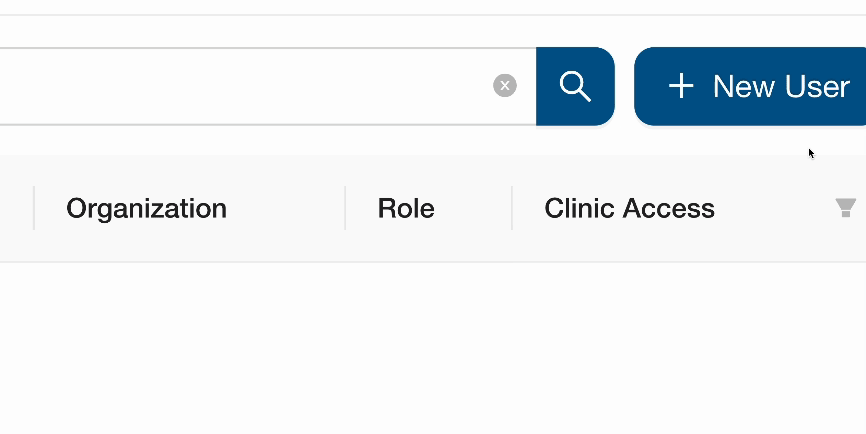This screenshot has height=434, width=866.
Task: Open the filter icon in Clinic Access column
Action: [x=846, y=208]
